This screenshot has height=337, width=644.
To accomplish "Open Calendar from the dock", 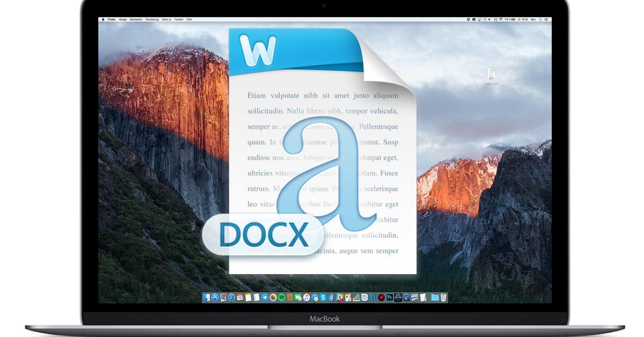I will (x=240, y=297).
